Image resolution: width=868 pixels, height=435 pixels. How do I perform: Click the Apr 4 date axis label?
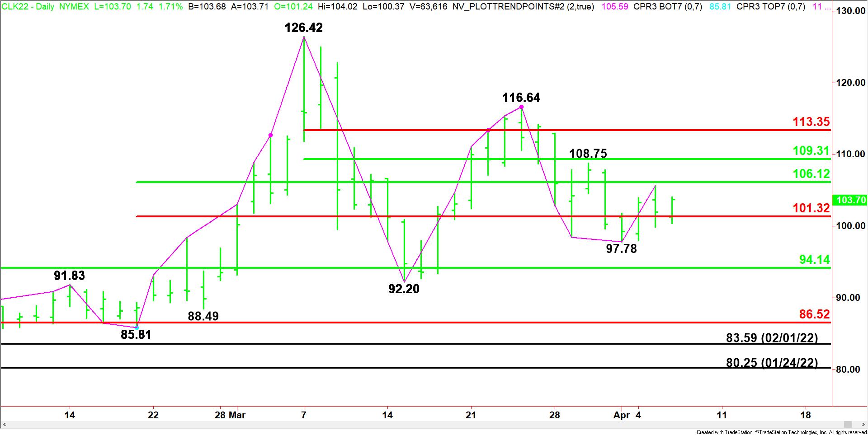(x=628, y=415)
